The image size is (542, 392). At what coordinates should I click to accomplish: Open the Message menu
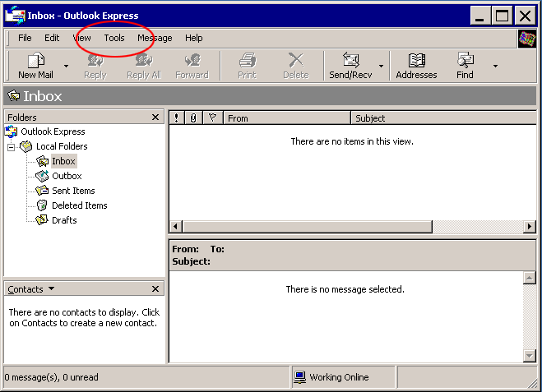[155, 38]
